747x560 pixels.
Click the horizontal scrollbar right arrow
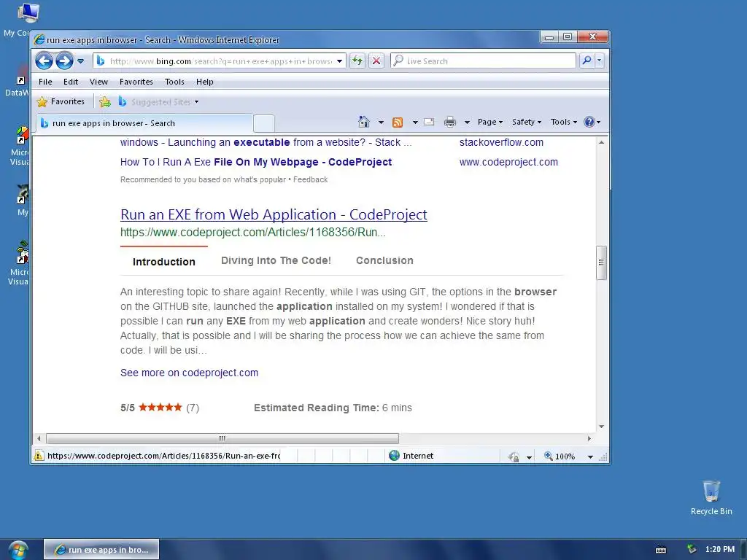click(x=589, y=438)
